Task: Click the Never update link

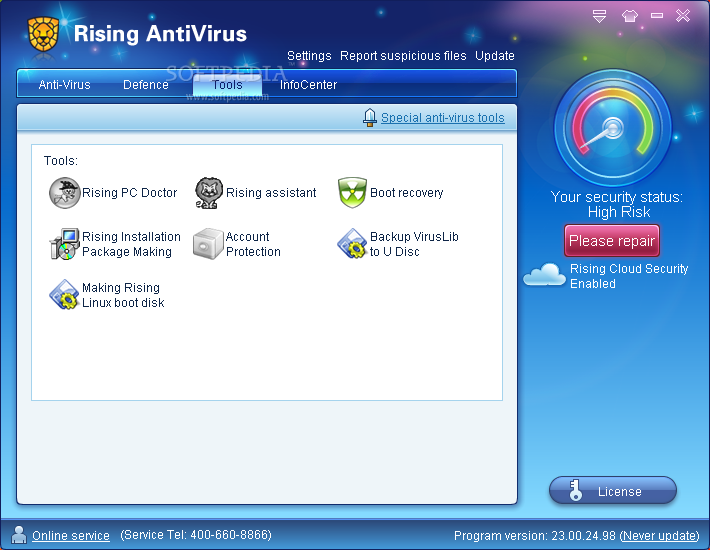Action: (660, 536)
